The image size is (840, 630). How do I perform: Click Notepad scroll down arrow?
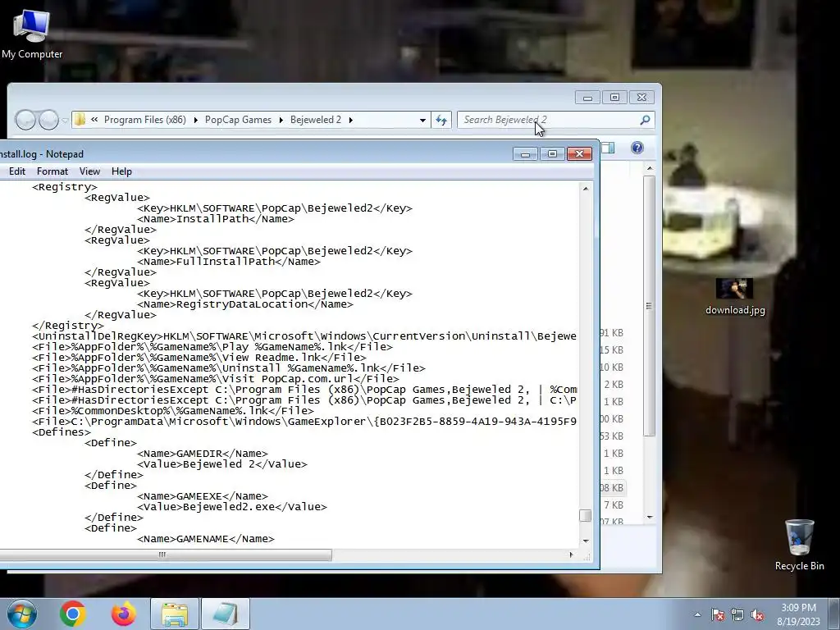[586, 541]
